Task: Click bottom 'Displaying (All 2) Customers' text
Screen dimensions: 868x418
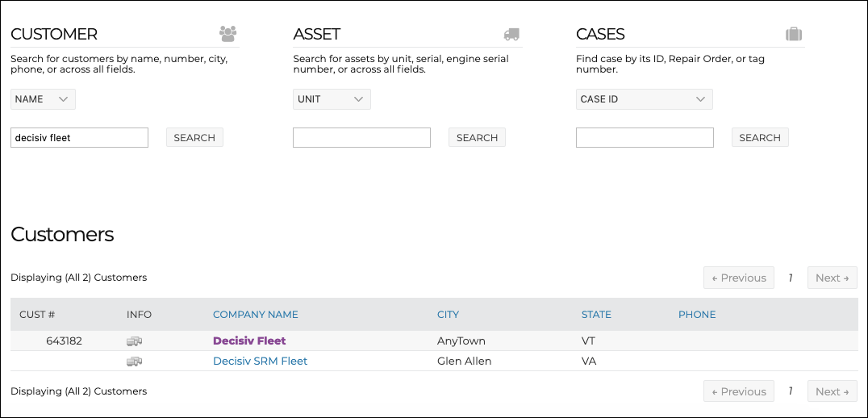Action: [78, 391]
